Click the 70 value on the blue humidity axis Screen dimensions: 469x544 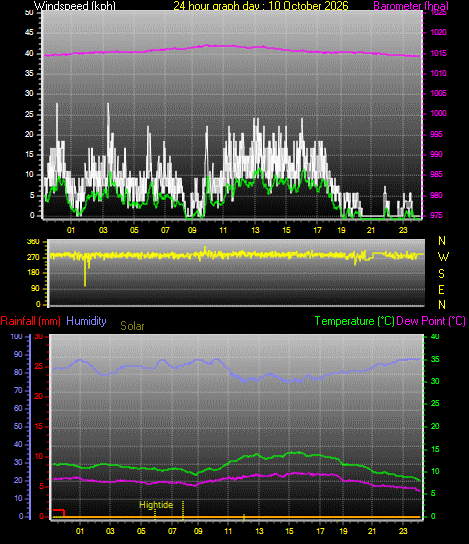tap(18, 391)
